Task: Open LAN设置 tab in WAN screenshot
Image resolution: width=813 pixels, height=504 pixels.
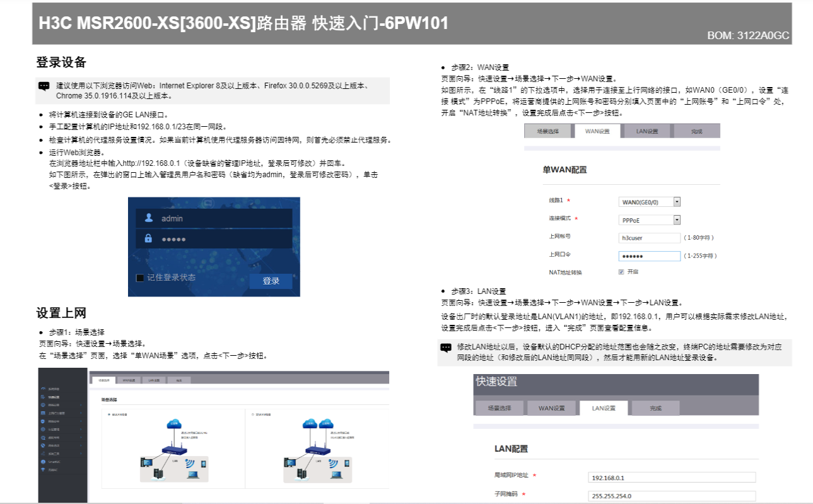Action: [x=647, y=131]
